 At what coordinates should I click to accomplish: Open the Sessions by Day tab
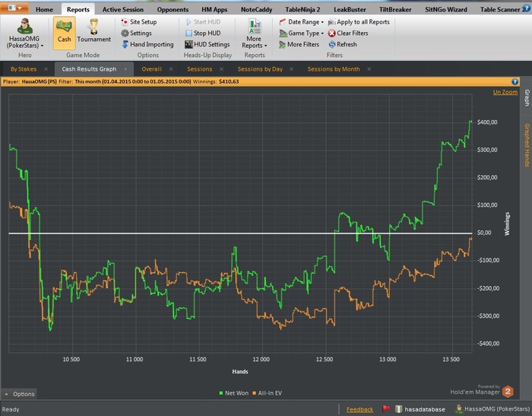pyautogui.click(x=261, y=69)
